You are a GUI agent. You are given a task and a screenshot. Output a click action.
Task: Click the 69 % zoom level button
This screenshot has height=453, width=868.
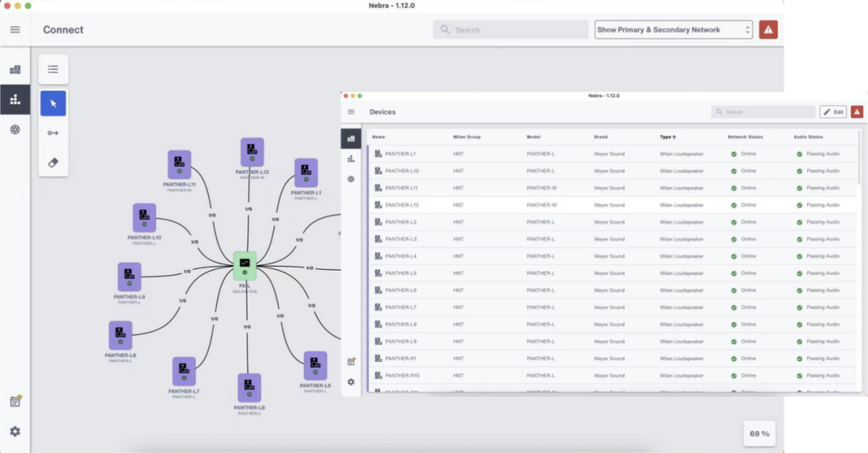tap(759, 434)
